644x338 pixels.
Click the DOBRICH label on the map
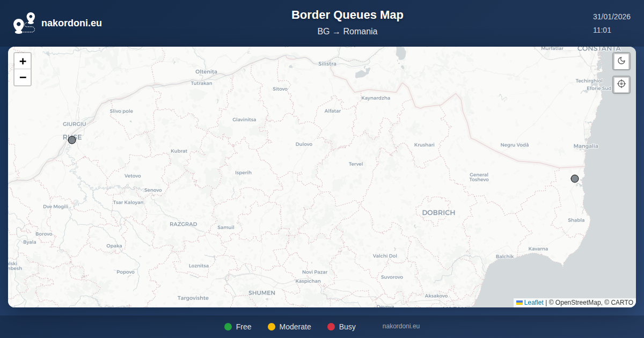tap(438, 213)
